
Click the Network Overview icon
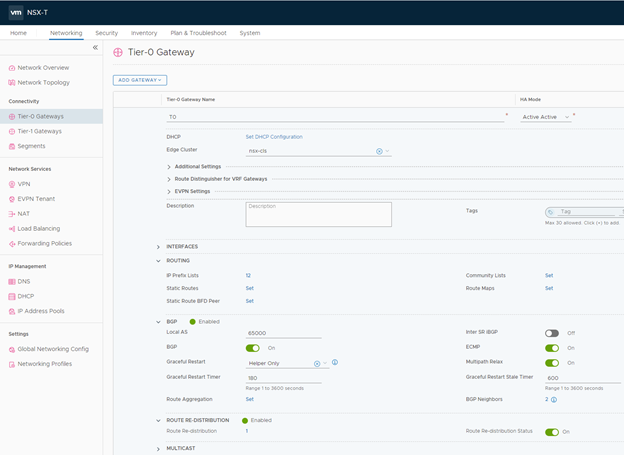coord(12,68)
